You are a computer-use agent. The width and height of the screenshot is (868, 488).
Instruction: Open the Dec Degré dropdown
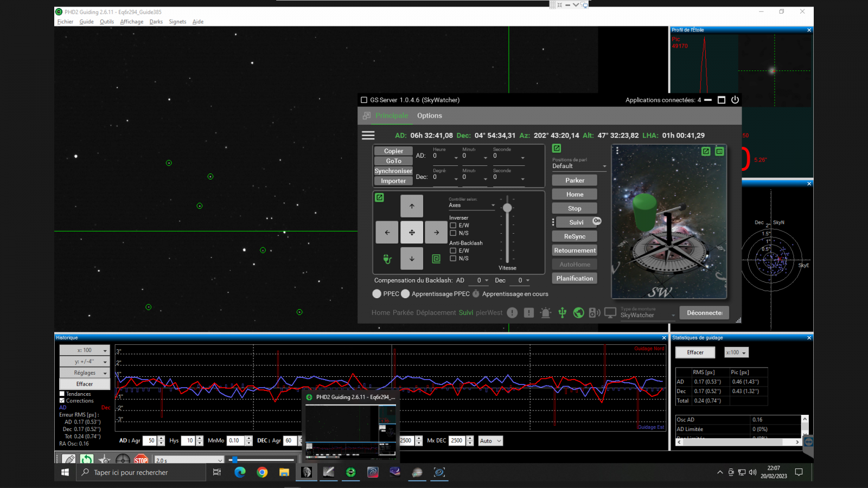pos(445,177)
